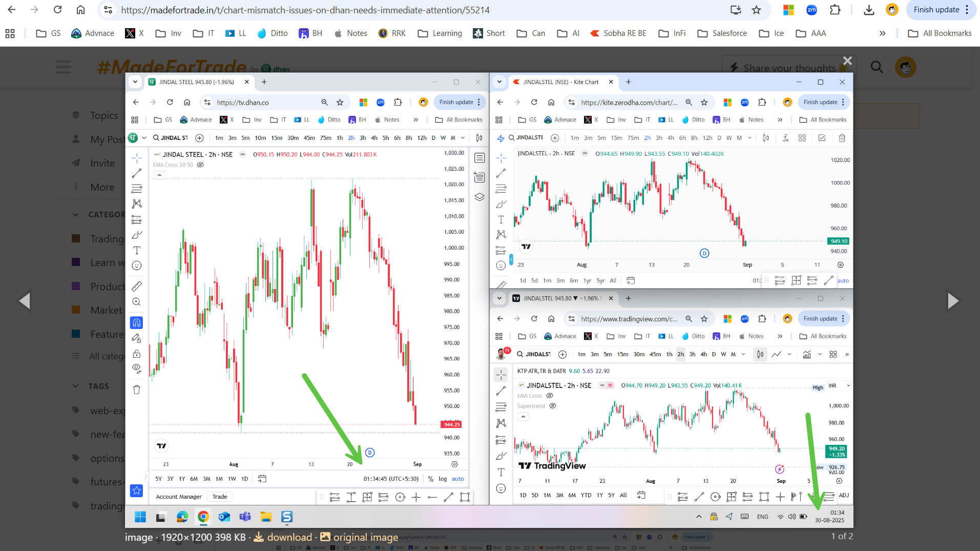The image size is (980, 551).
Task: Click the trash icon in the Dhan chart sidebar
Action: point(136,390)
